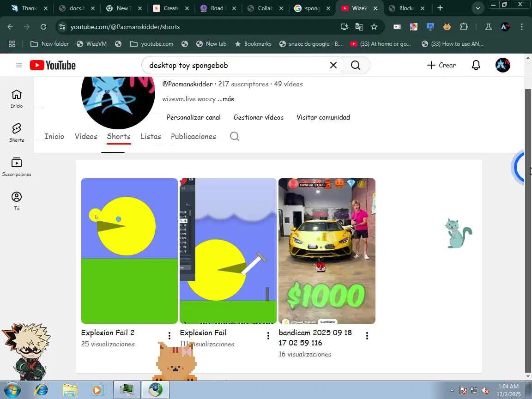532x399 pixels.
Task: Open Explosion Fail 2 thumbnail
Action: [x=129, y=251]
